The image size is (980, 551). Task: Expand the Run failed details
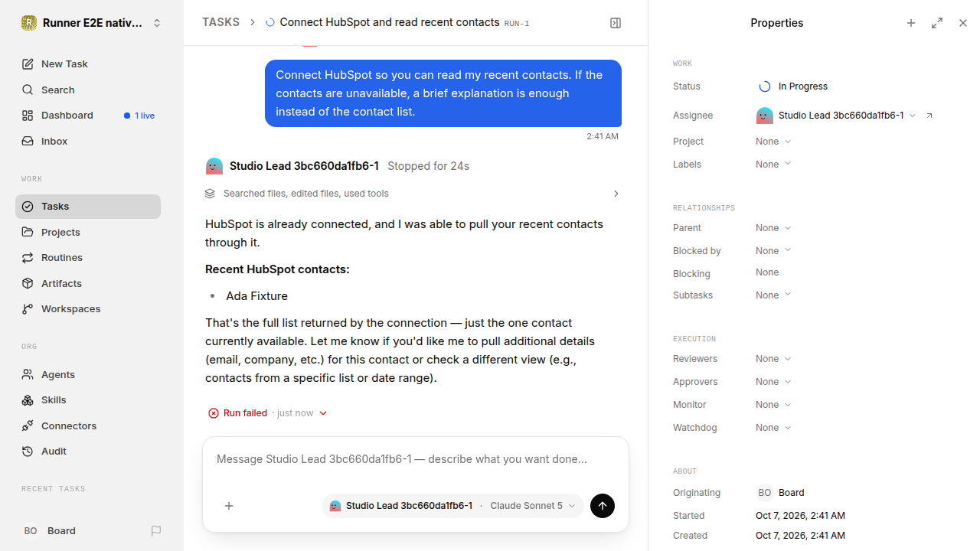pos(268,413)
